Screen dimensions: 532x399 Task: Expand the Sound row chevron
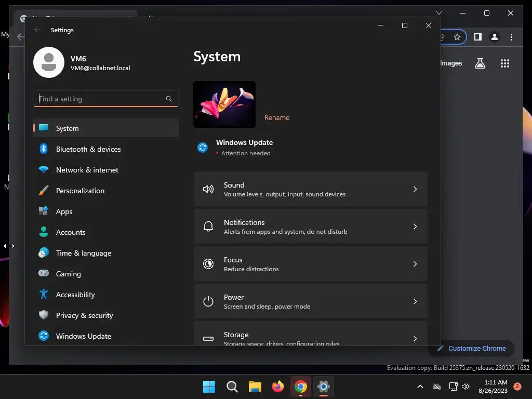point(415,189)
